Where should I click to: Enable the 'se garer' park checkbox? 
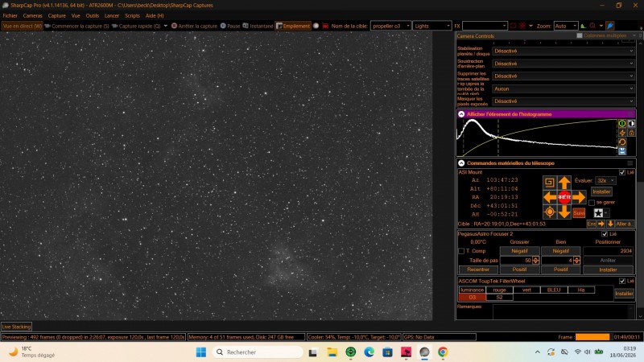point(592,203)
